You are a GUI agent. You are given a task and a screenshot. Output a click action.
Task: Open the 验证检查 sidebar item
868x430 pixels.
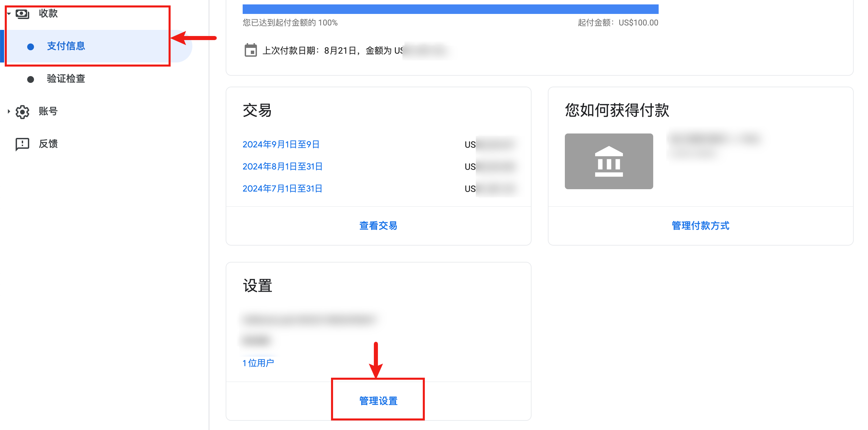pyautogui.click(x=66, y=79)
